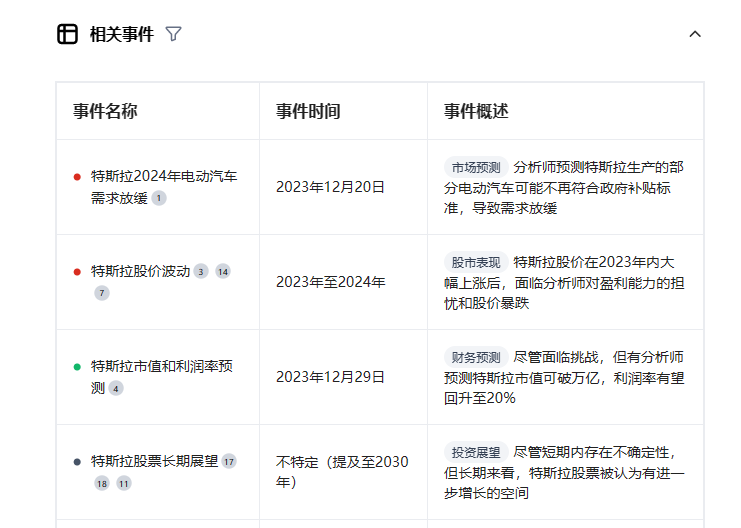Click the 股市表现 tag
The height and width of the screenshot is (528, 741).
476,262
